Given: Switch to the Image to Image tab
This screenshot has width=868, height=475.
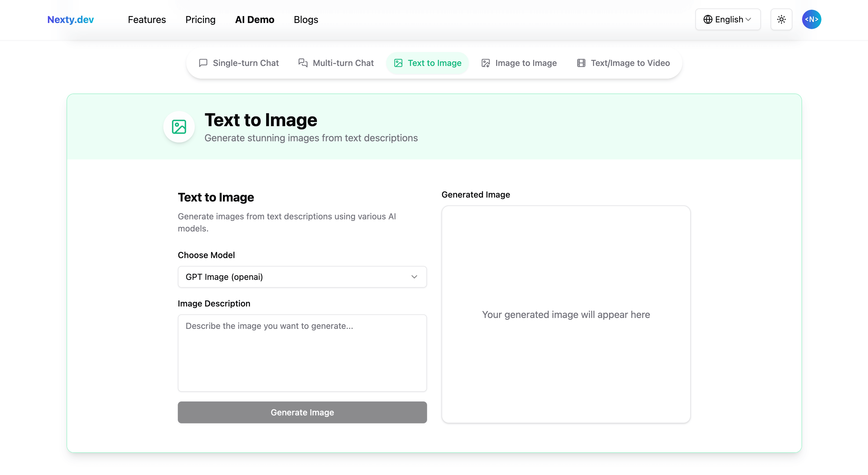Looking at the screenshot, I should click(519, 63).
